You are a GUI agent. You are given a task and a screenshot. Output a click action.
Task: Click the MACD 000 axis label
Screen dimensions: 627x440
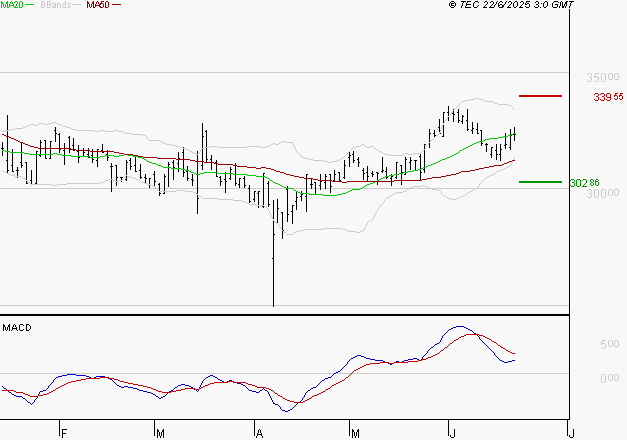pos(609,378)
